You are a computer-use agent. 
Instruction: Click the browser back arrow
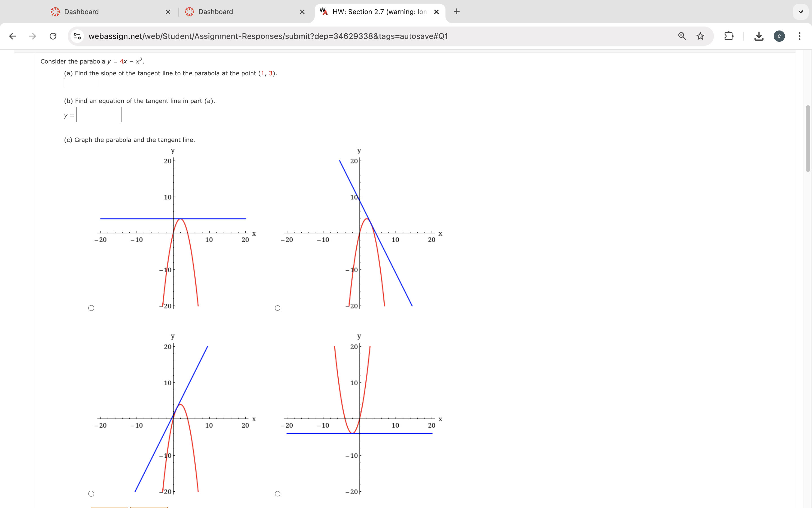tap(12, 36)
